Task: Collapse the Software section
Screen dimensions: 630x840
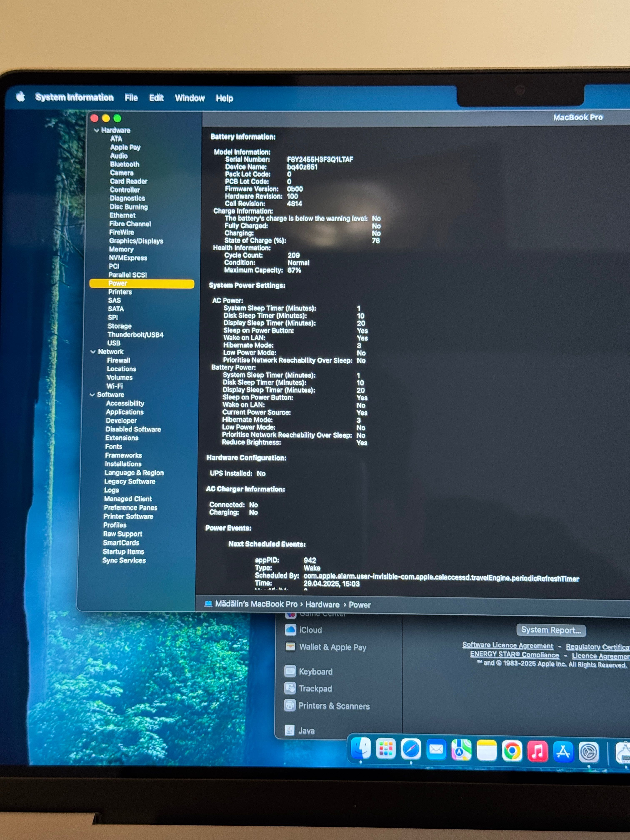Action: pyautogui.click(x=92, y=395)
